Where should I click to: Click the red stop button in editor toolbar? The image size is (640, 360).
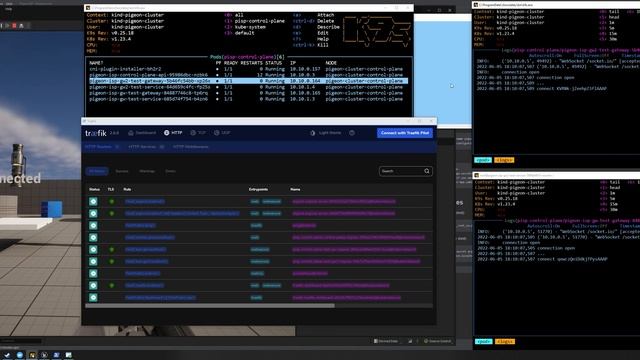14,26
